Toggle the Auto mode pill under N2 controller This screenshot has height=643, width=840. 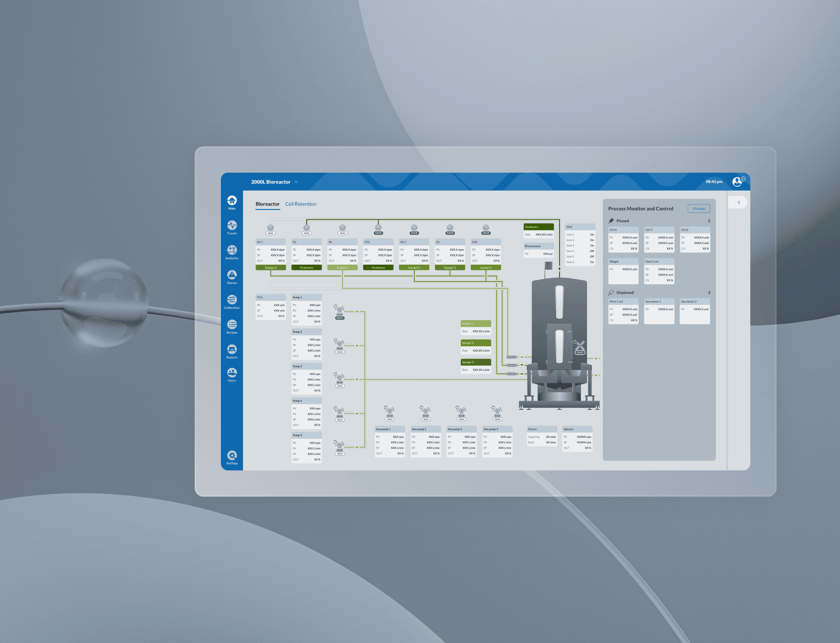click(x=343, y=233)
